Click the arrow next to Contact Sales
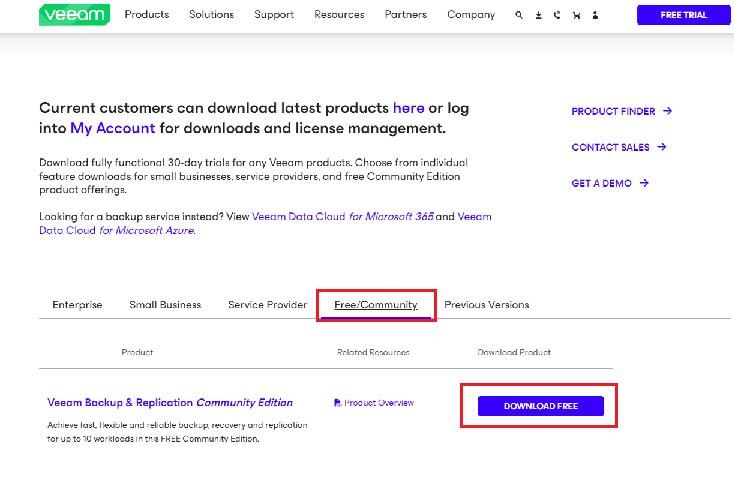Screen dimensions: 734x479 pyautogui.click(x=661, y=147)
